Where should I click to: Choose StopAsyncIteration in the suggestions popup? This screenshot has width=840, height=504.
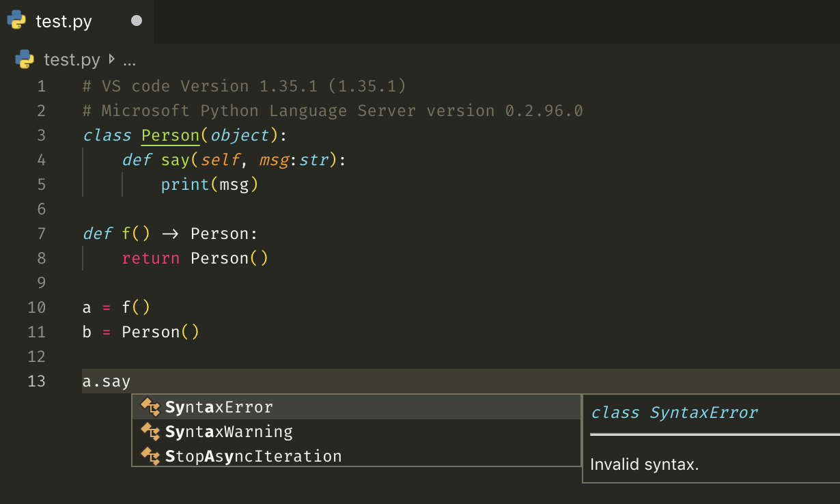tap(253, 456)
